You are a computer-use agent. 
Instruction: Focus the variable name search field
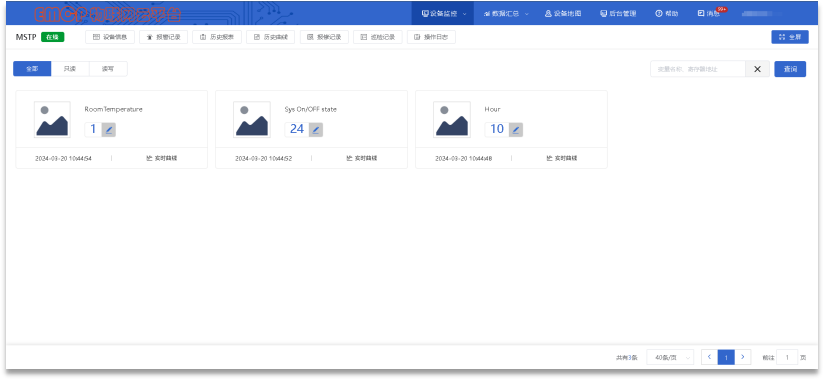[x=698, y=69]
